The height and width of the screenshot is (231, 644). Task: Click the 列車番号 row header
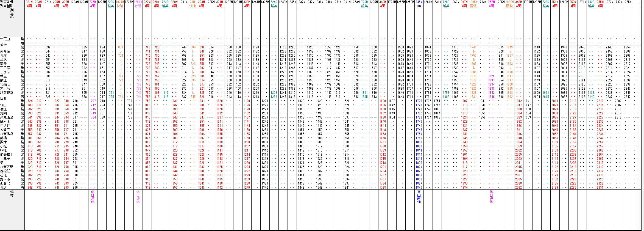(7, 2)
